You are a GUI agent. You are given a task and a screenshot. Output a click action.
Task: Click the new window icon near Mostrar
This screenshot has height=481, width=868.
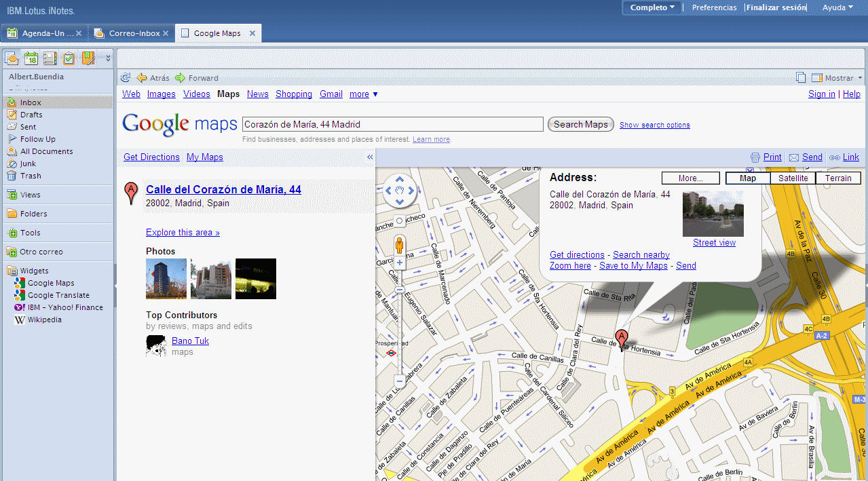(x=801, y=77)
